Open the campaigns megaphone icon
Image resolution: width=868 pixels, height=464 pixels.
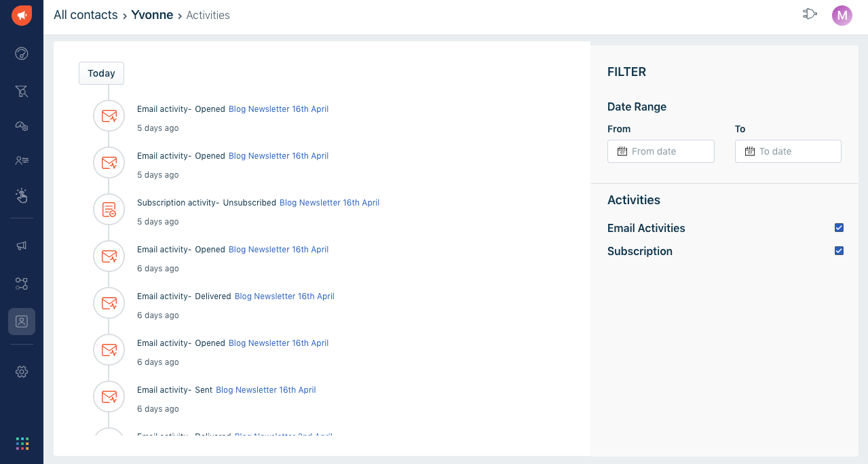21,246
